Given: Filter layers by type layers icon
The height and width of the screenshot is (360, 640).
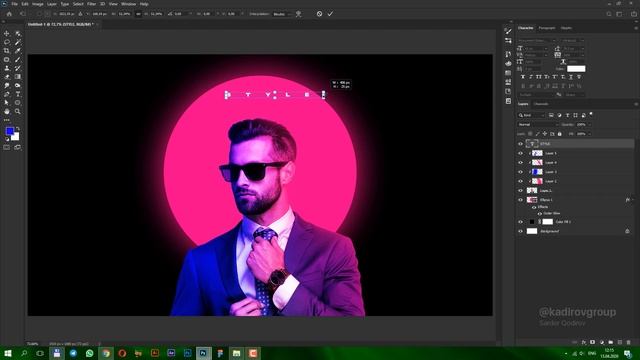Looking at the screenshot, I should click(x=567, y=116).
